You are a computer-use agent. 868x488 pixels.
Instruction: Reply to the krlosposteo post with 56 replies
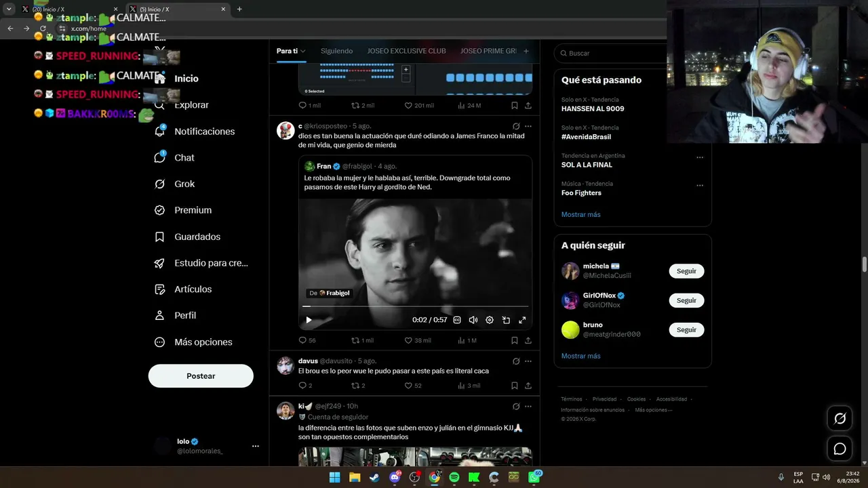click(307, 340)
